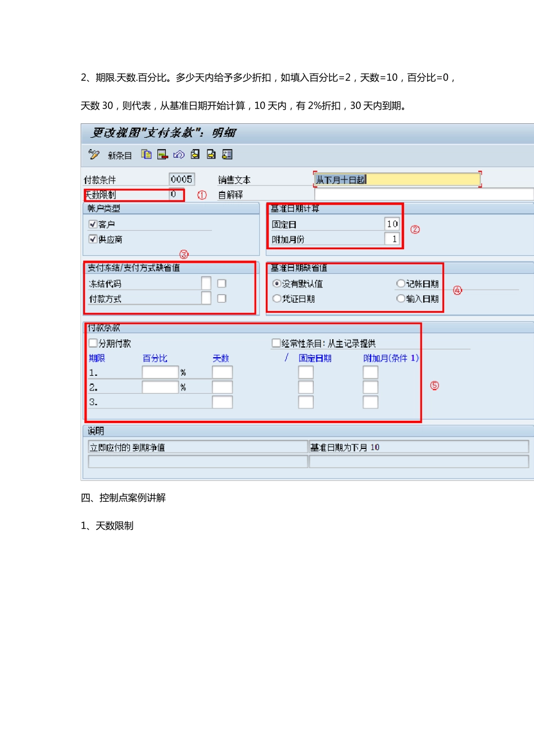Click the term 3 天数 field
The height and width of the screenshot is (756, 534).
pos(222,402)
